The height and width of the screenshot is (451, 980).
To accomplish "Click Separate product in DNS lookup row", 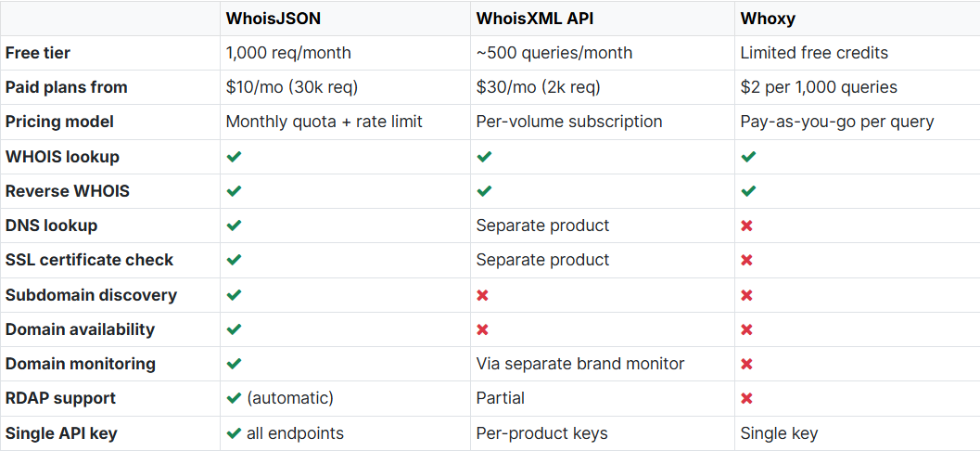I will pyautogui.click(x=542, y=225).
